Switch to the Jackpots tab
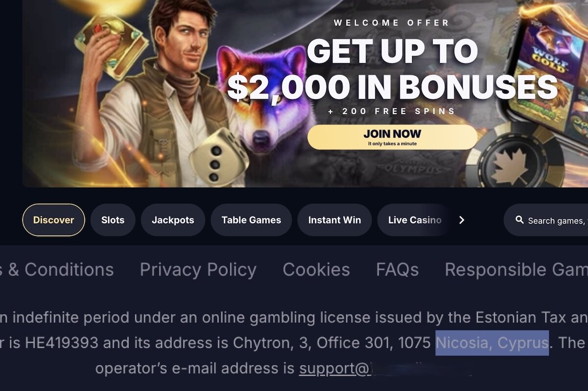588x391 pixels. [173, 220]
